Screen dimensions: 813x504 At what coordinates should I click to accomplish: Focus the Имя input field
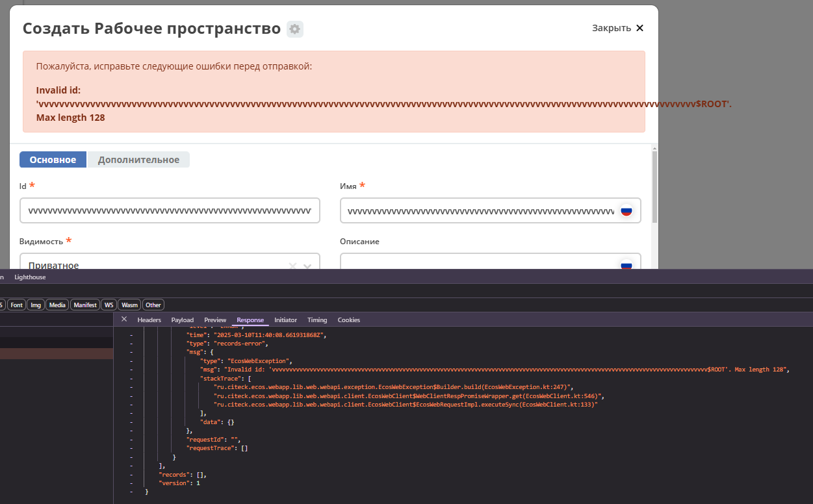491,210
